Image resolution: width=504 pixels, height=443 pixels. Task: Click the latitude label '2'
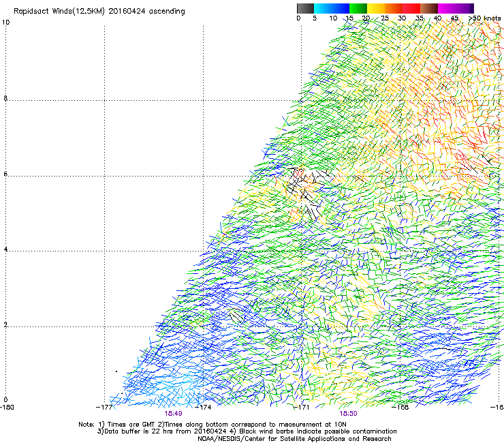5,324
